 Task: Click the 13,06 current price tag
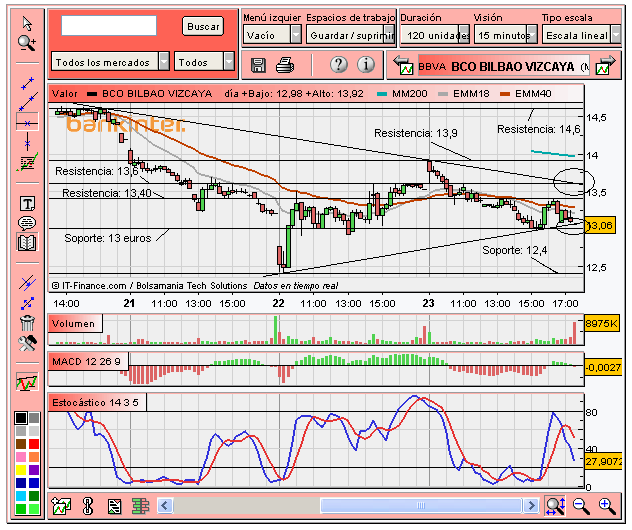coord(600,225)
